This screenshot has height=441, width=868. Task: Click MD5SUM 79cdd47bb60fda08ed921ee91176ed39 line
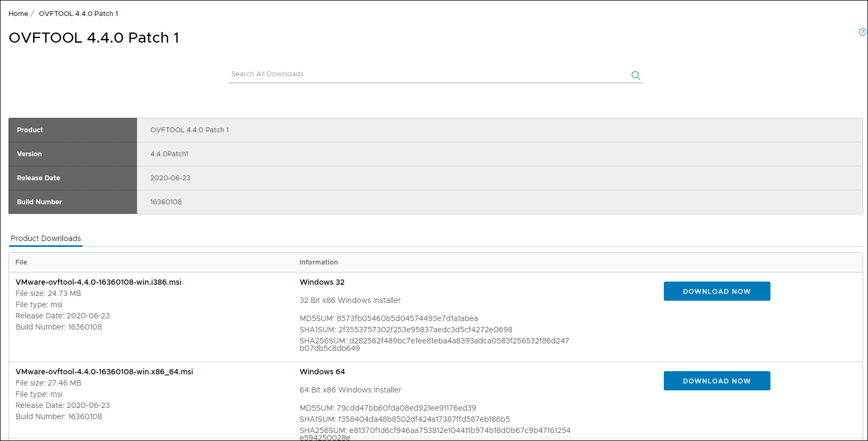(388, 408)
